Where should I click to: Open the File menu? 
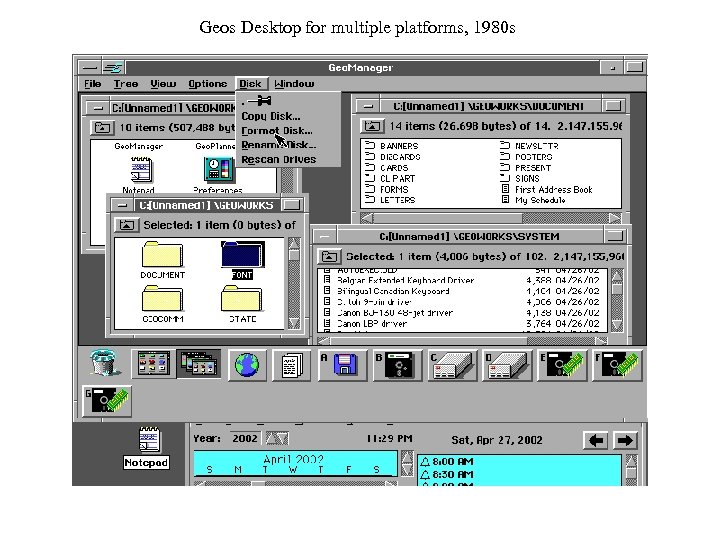93,84
